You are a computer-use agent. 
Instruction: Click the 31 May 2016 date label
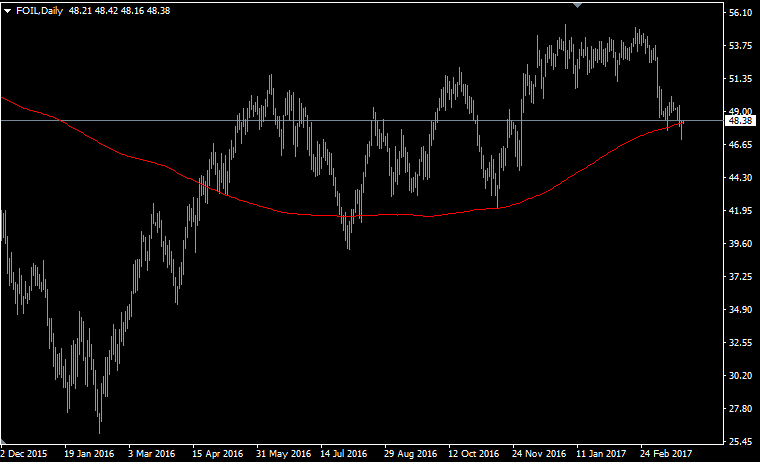[284, 454]
